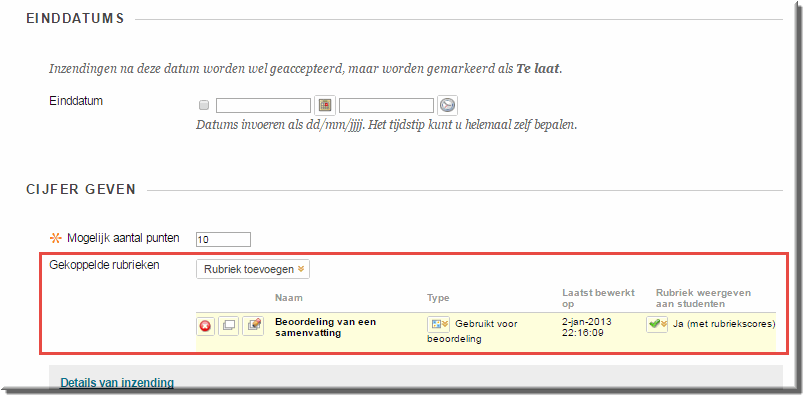Image resolution: width=807 pixels, height=399 pixels.
Task: Sort by Laatst bewerkt op column
Action: point(599,298)
